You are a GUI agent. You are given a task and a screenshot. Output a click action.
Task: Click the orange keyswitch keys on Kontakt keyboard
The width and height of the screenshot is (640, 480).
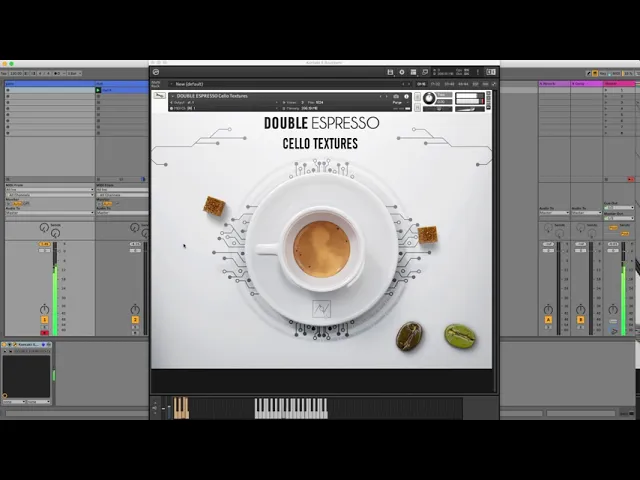coord(181,408)
